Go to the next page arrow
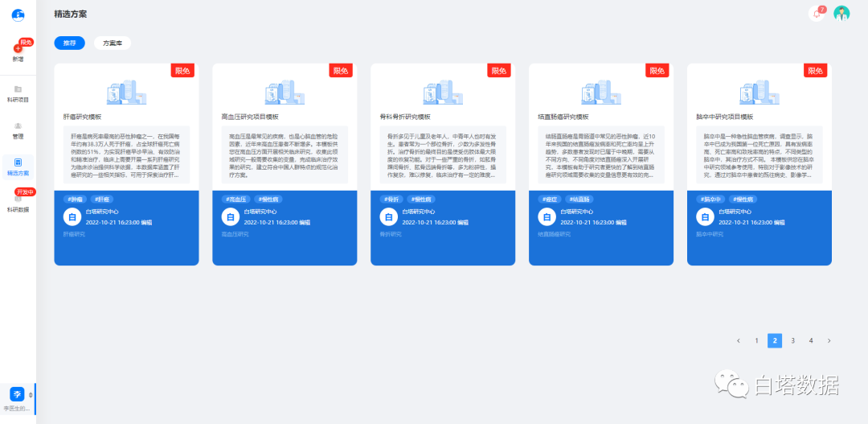The width and height of the screenshot is (868, 424). click(829, 341)
